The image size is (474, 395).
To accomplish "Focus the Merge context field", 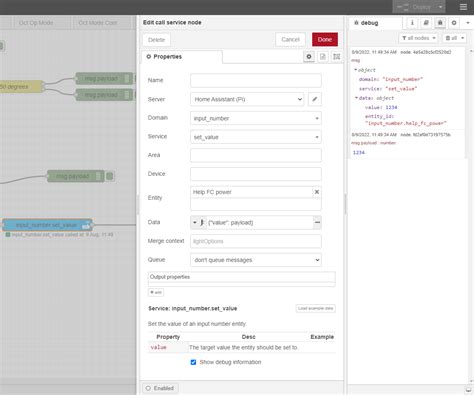I will pos(256,241).
